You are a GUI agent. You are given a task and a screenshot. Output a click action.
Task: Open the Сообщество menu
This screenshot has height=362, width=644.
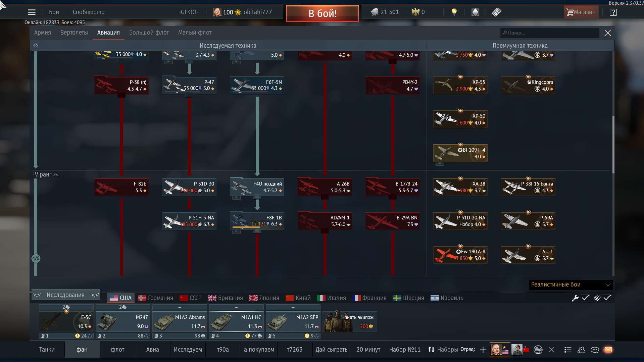[89, 12]
